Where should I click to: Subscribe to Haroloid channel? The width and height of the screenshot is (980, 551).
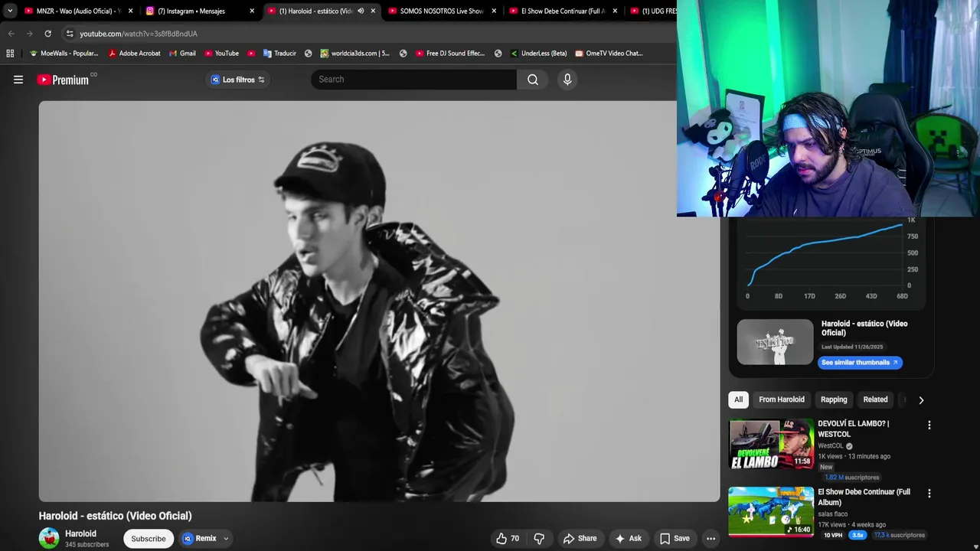[149, 539]
